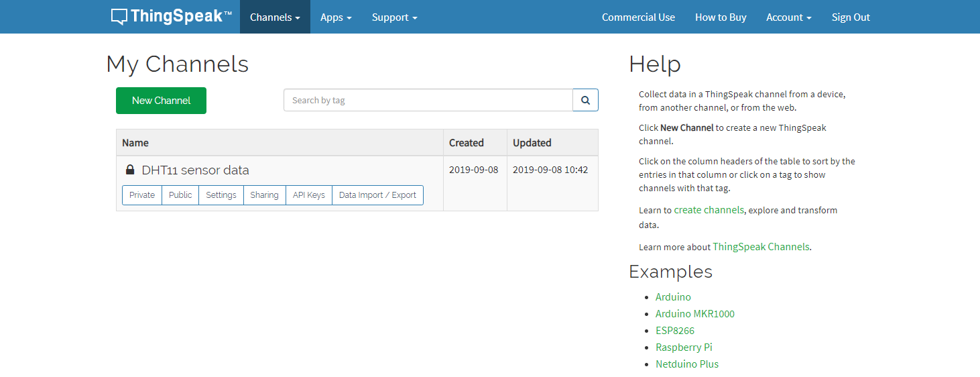Image resolution: width=980 pixels, height=377 pixels.
Task: Open DHT11 channel Sharing options
Action: tap(264, 195)
